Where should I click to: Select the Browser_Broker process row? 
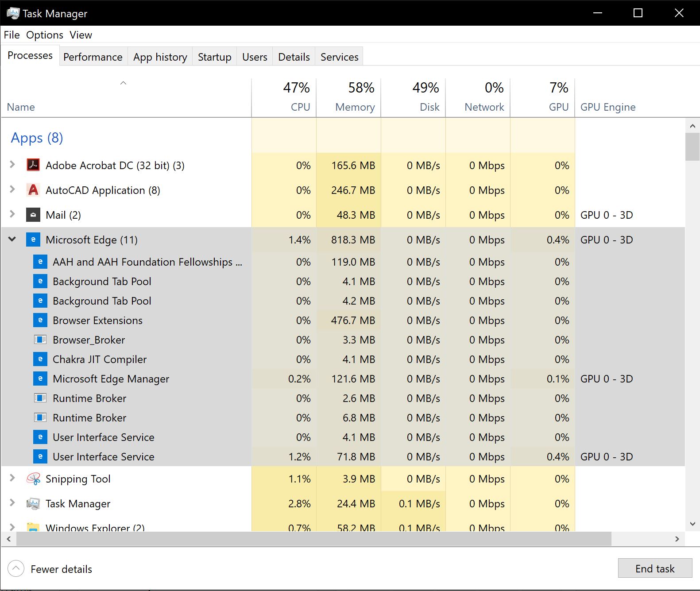coord(343,340)
